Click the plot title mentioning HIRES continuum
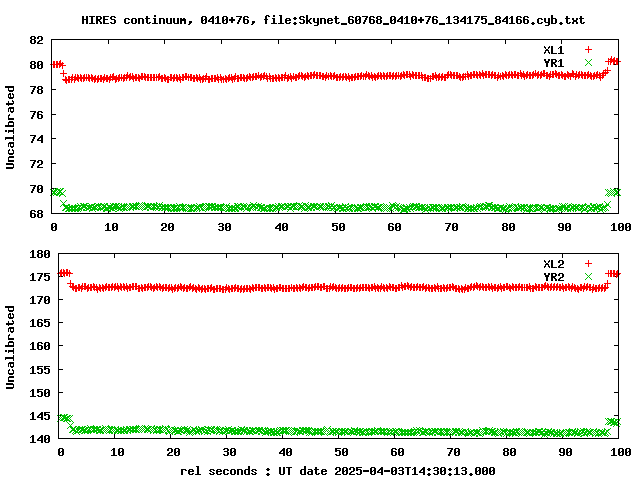 tap(333, 20)
